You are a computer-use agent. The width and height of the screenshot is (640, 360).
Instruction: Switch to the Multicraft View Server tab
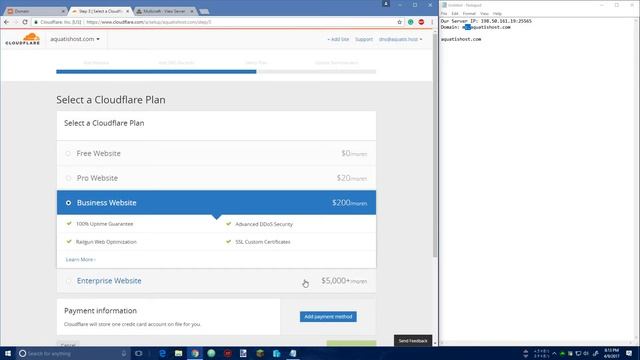click(x=164, y=11)
